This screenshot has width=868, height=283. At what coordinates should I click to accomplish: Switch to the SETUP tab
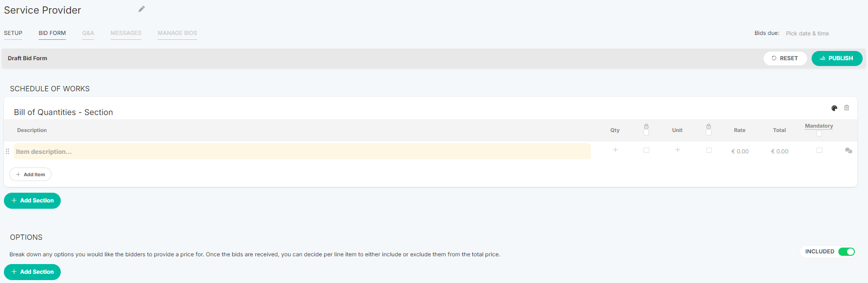click(x=13, y=33)
